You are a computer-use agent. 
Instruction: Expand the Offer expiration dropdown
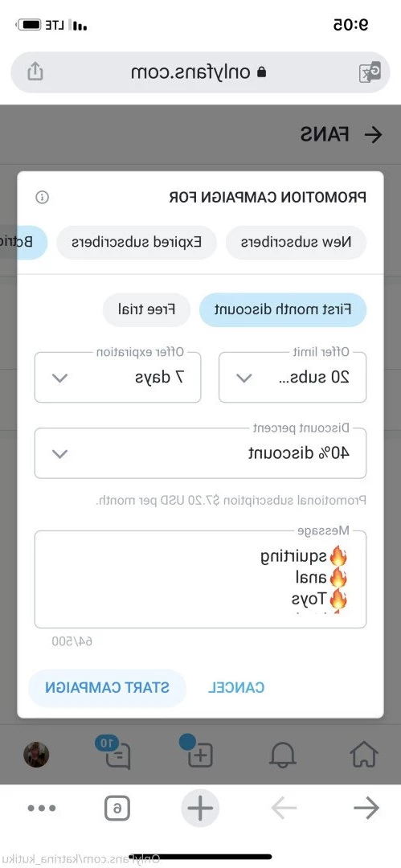click(117, 378)
